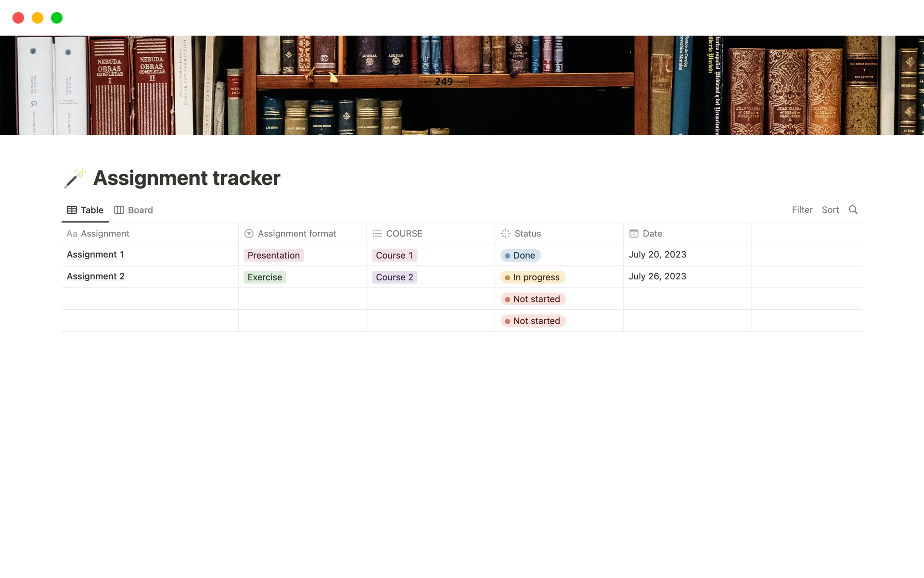The image size is (924, 578).
Task: Click the Sort icon
Action: (830, 210)
